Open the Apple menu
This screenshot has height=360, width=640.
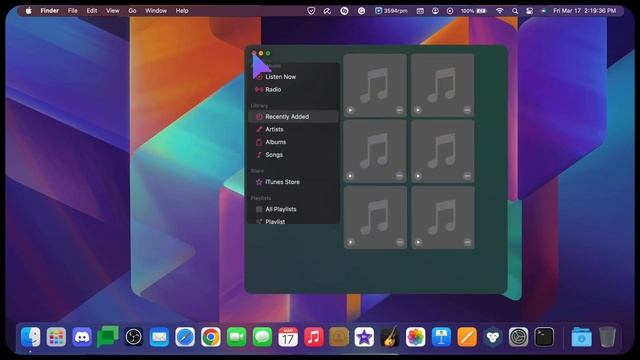pos(29,11)
